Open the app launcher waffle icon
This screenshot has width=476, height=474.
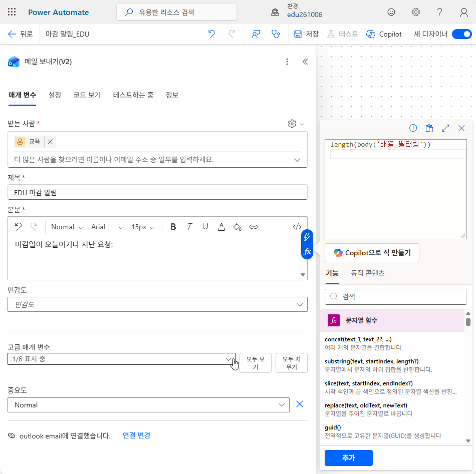click(x=12, y=12)
